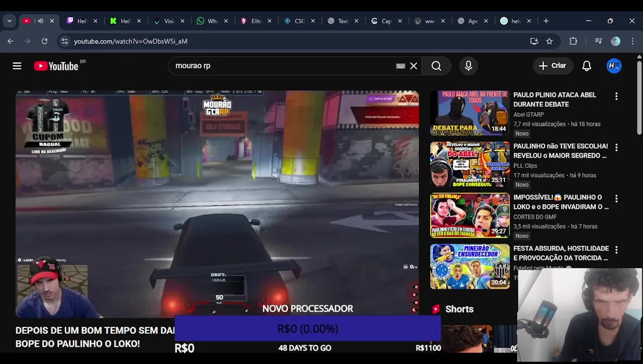Open 'FESTA ABSURDA, HOSTILIDADE' video thumbnail
This screenshot has height=364, width=643.
tap(470, 266)
